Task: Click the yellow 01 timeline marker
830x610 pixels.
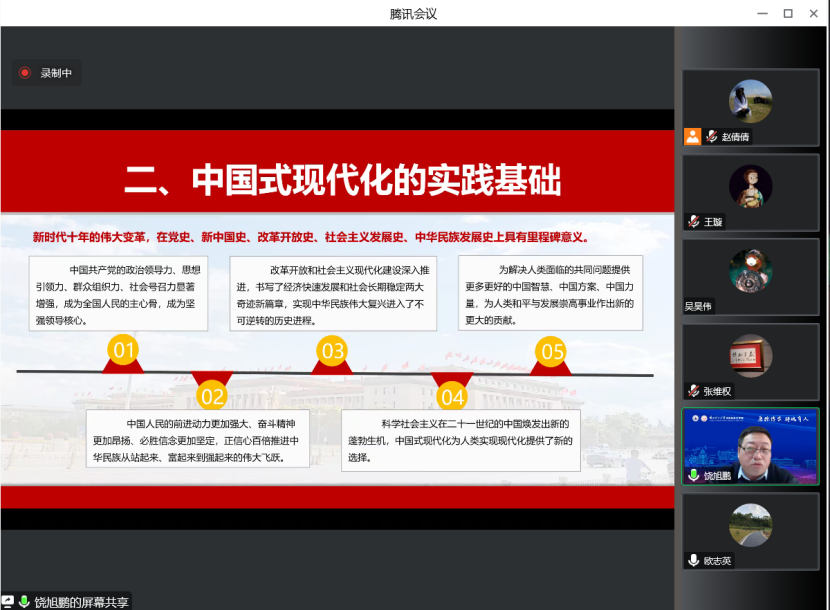Action: 124,350
